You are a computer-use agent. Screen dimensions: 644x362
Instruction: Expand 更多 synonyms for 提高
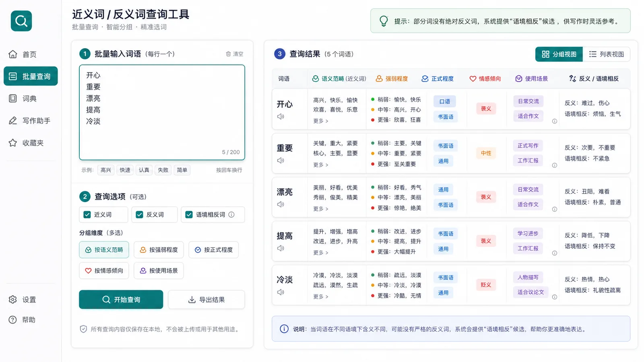[x=321, y=253]
